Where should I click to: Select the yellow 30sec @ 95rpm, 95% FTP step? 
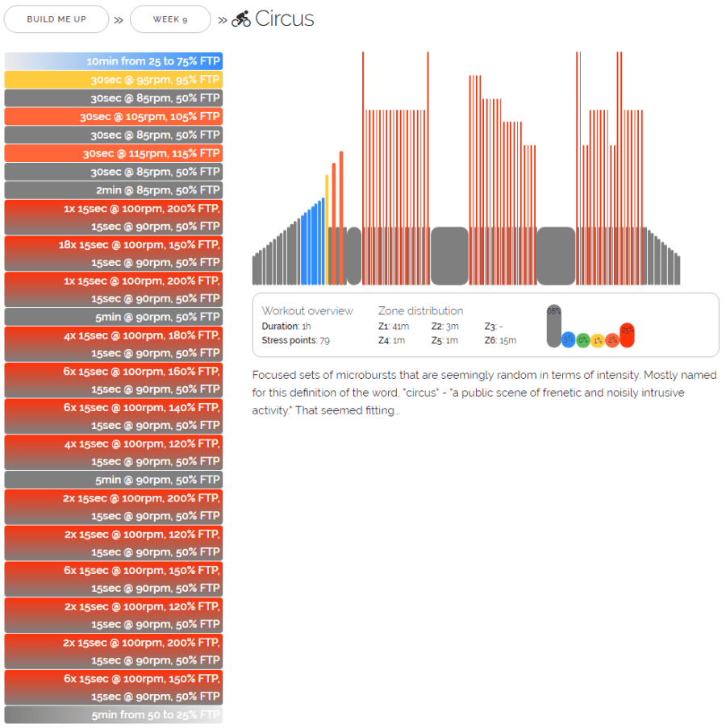pyautogui.click(x=113, y=80)
